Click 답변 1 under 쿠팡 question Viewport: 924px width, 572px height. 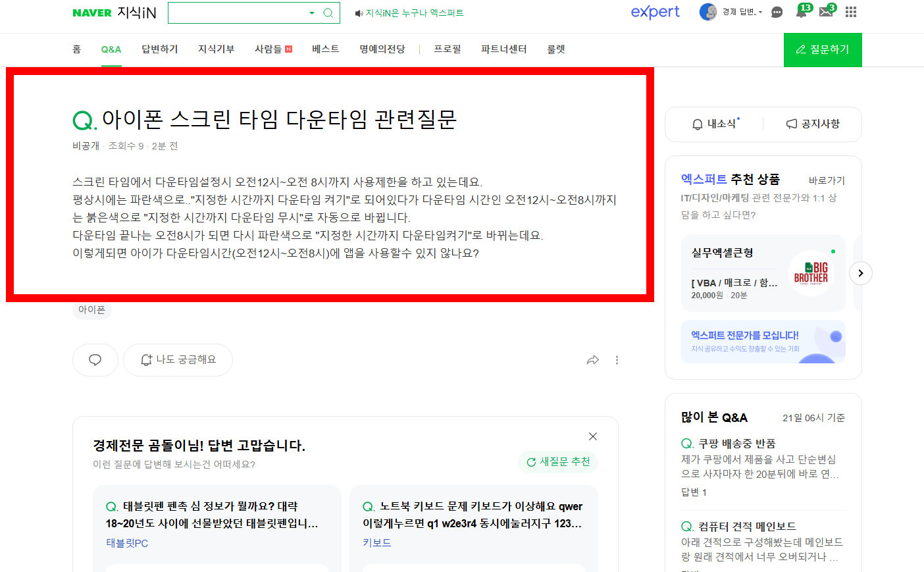[x=694, y=492]
